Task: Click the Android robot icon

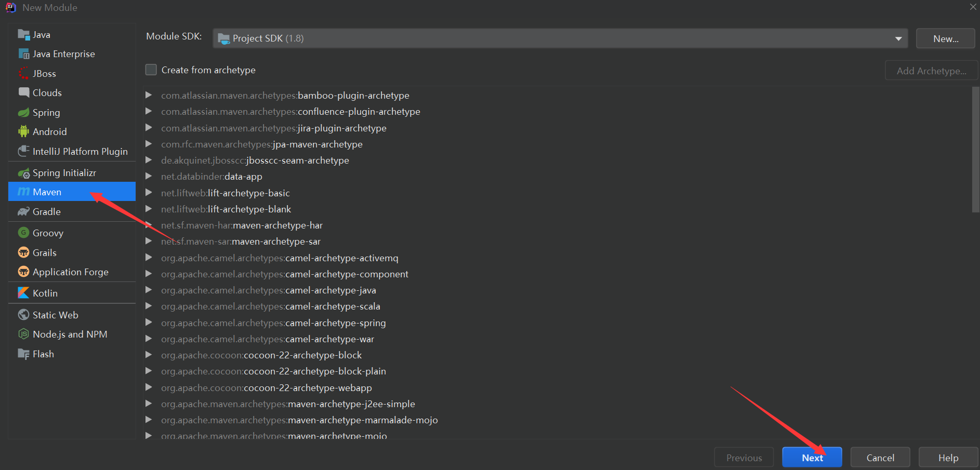Action: (23, 131)
